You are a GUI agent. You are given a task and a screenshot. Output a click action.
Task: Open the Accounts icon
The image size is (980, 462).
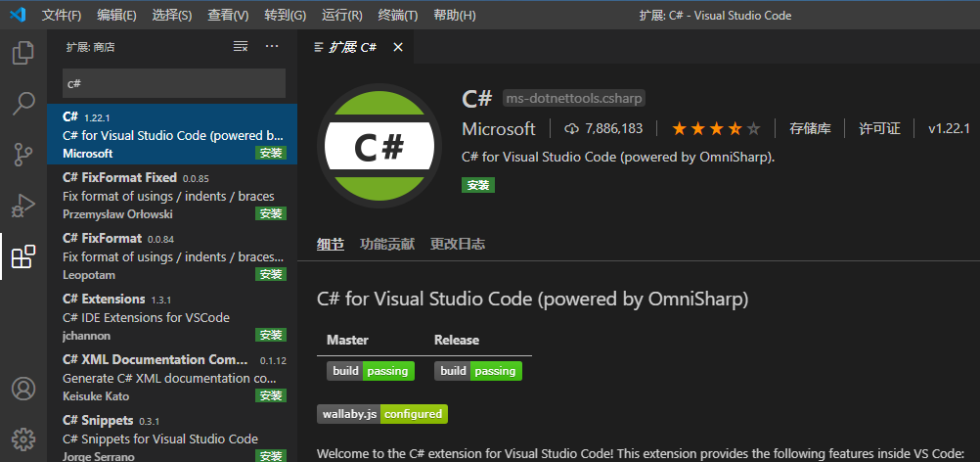22,389
